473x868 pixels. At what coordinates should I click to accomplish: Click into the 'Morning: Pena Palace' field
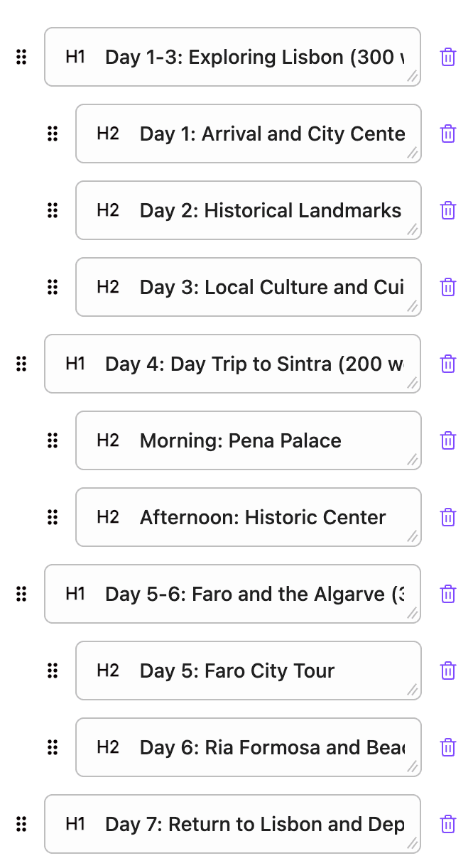click(270, 441)
